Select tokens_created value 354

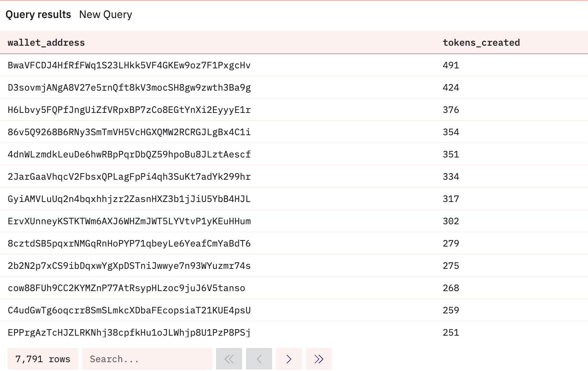click(x=451, y=132)
